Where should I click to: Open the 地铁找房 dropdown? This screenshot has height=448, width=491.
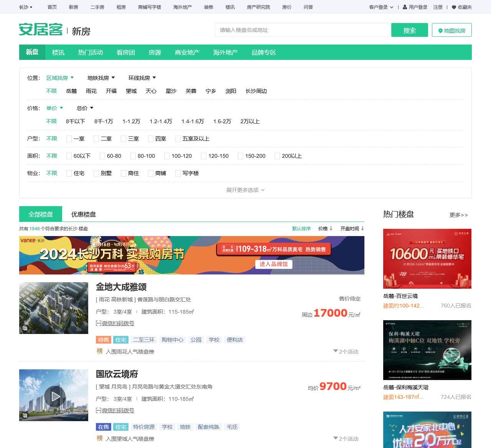101,78
